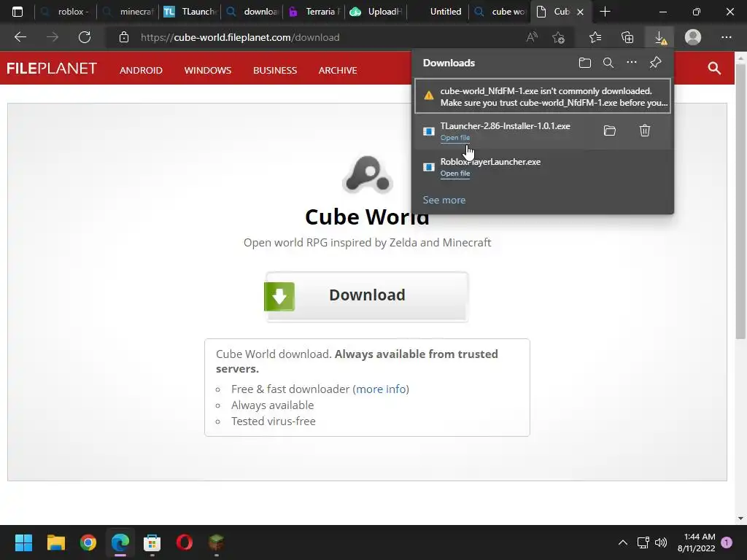Open the clock showing 1:44 AM
This screenshot has height=560, width=747.
(x=696, y=542)
